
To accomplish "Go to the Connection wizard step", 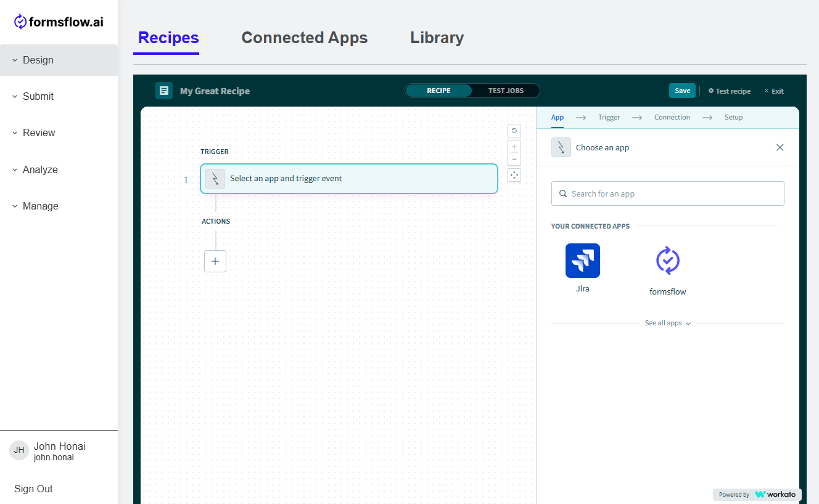I will point(672,117).
